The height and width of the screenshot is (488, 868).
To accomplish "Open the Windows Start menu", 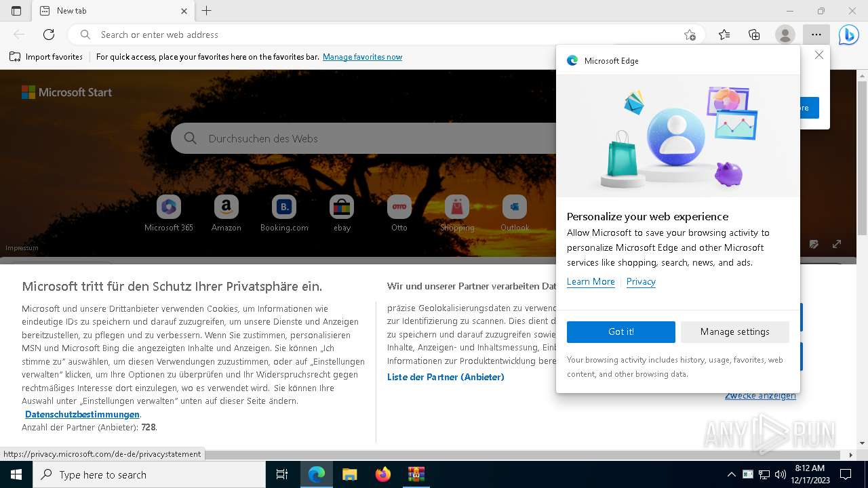I will click(x=16, y=474).
